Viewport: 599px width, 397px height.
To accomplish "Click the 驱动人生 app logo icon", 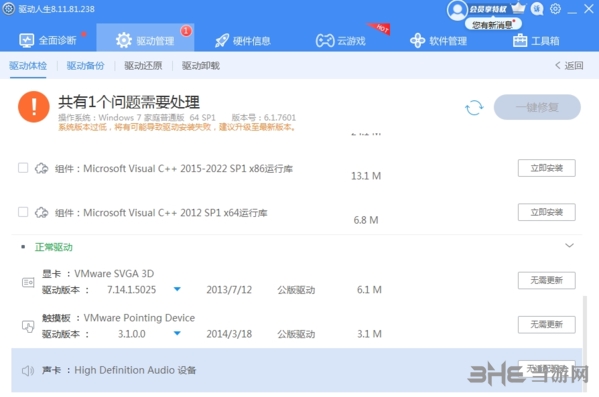I will point(9,9).
